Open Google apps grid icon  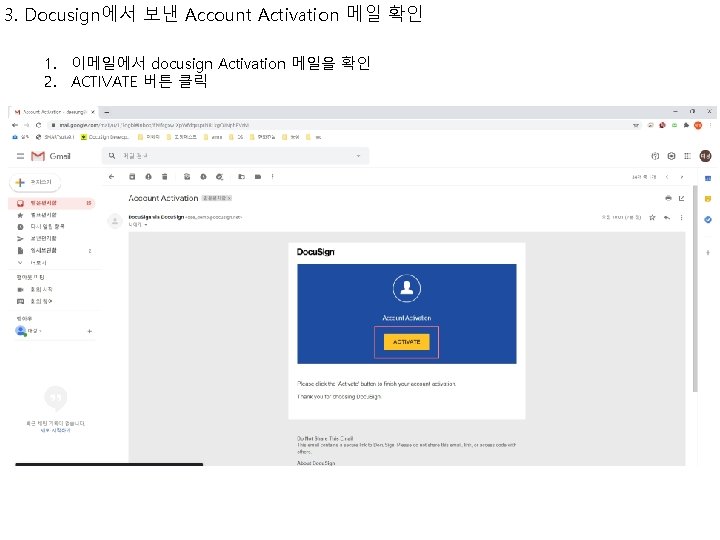click(x=687, y=156)
